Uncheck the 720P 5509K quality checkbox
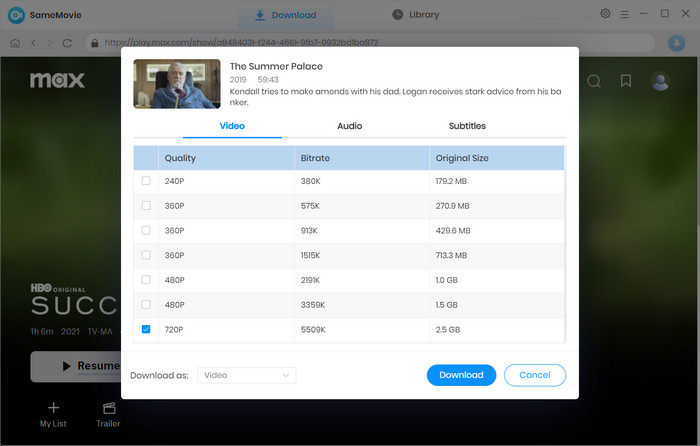Viewport: 700px width, 446px height. click(x=146, y=328)
